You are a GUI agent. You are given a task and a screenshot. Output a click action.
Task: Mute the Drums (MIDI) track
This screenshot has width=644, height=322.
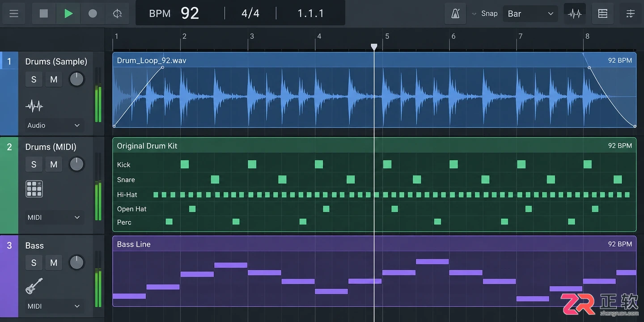pyautogui.click(x=54, y=165)
